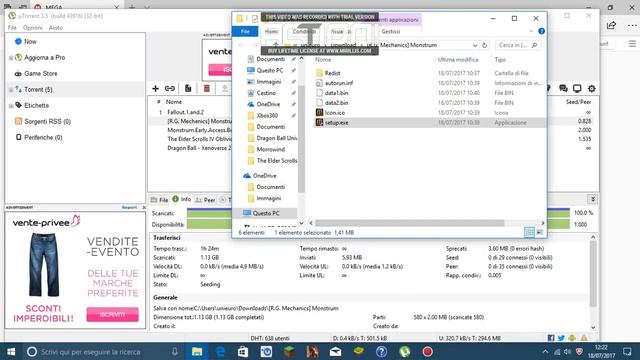Click the warning triangle in status bar
The height and width of the screenshot is (360, 640).
584,338
